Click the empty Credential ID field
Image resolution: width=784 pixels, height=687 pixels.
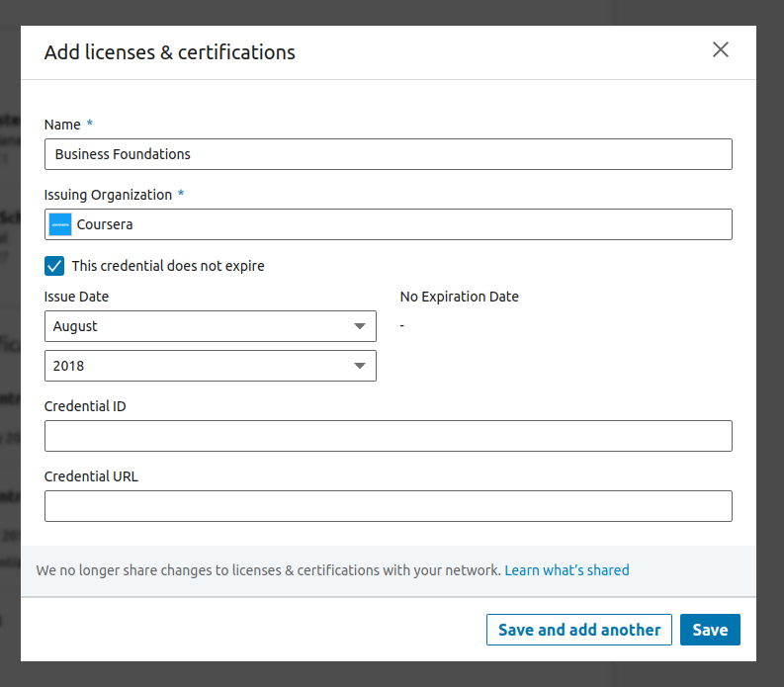(x=388, y=436)
